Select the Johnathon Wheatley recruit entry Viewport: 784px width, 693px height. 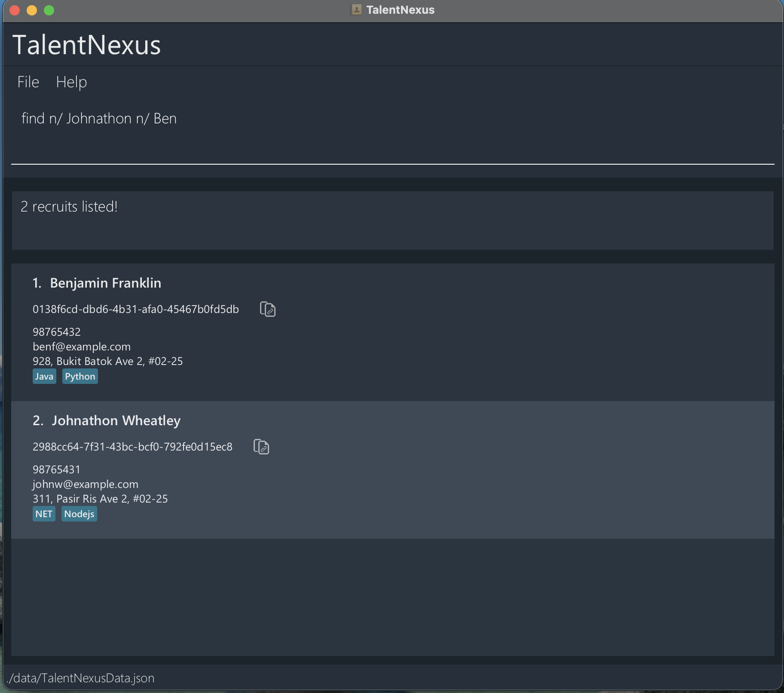tap(430, 469)
